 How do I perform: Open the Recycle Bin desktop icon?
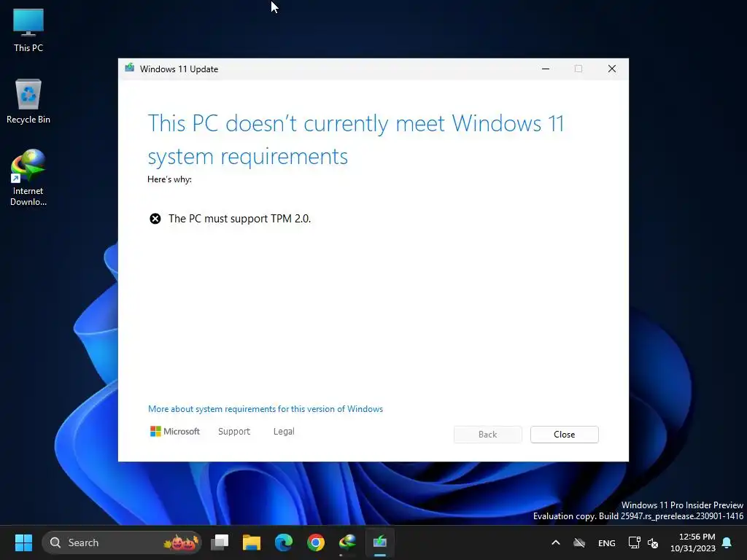click(x=28, y=101)
